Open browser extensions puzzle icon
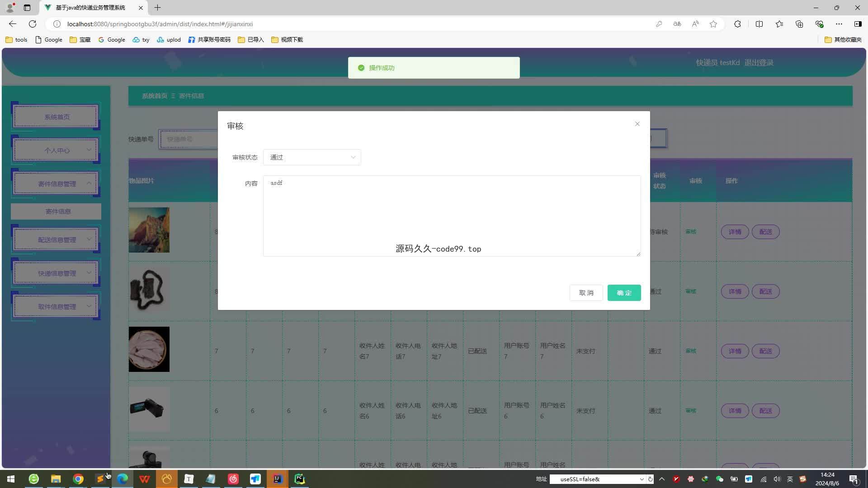Viewport: 868px width, 488px height. (737, 24)
